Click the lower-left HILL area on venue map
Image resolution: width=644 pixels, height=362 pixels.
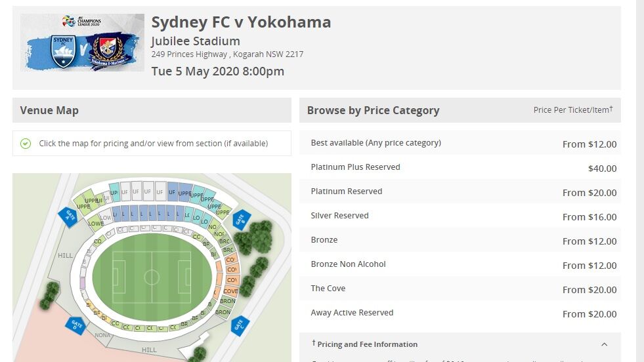65,255
